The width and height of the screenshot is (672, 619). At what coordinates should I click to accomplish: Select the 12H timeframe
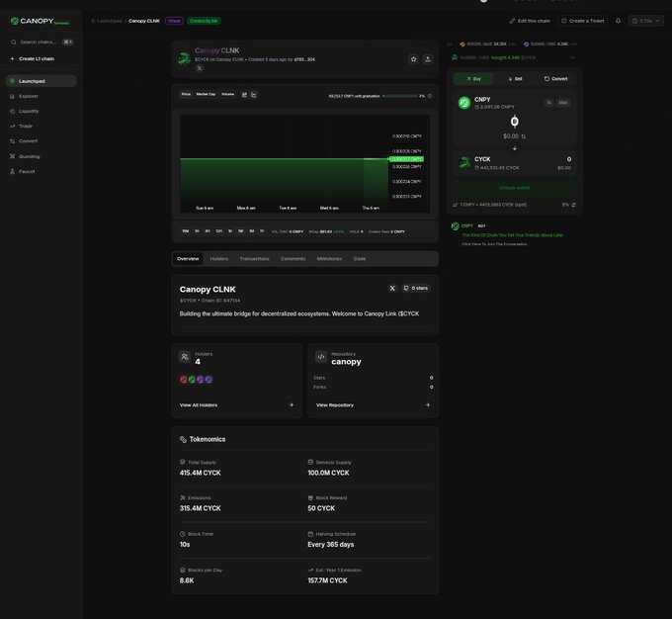(219, 231)
